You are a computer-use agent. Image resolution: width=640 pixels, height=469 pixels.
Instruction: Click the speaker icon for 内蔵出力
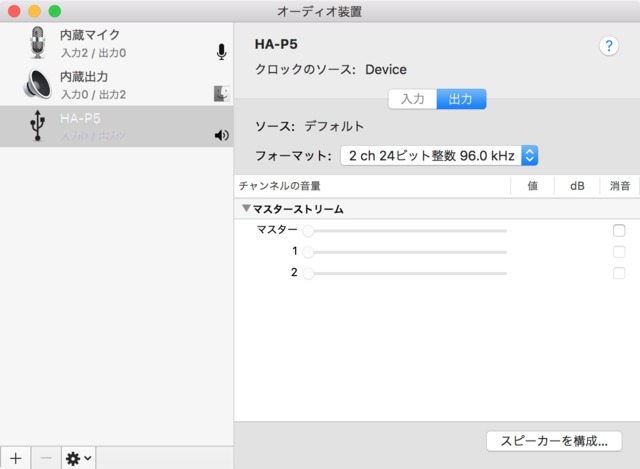[x=38, y=85]
